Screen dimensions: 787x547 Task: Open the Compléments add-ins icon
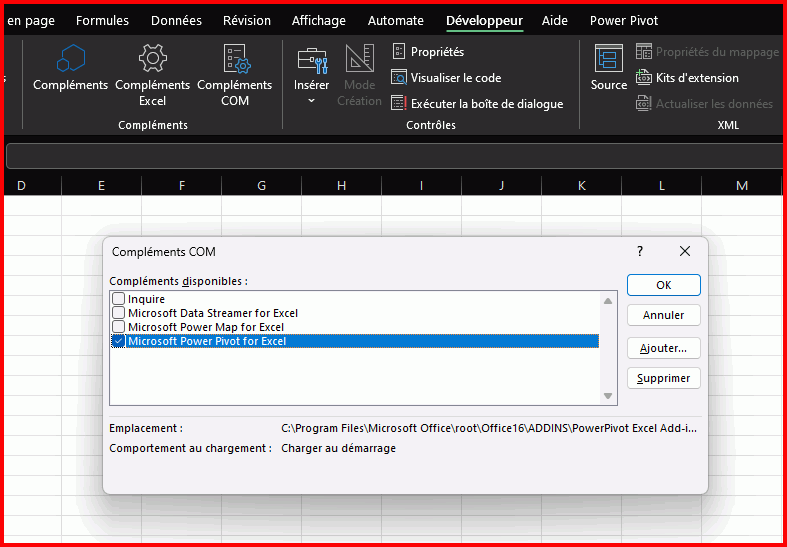click(70, 59)
